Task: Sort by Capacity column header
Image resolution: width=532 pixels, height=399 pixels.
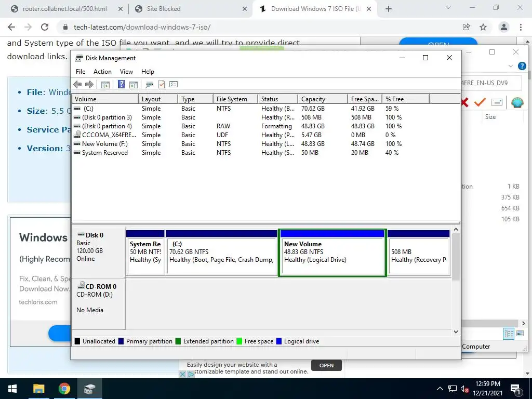Action: coord(323,99)
